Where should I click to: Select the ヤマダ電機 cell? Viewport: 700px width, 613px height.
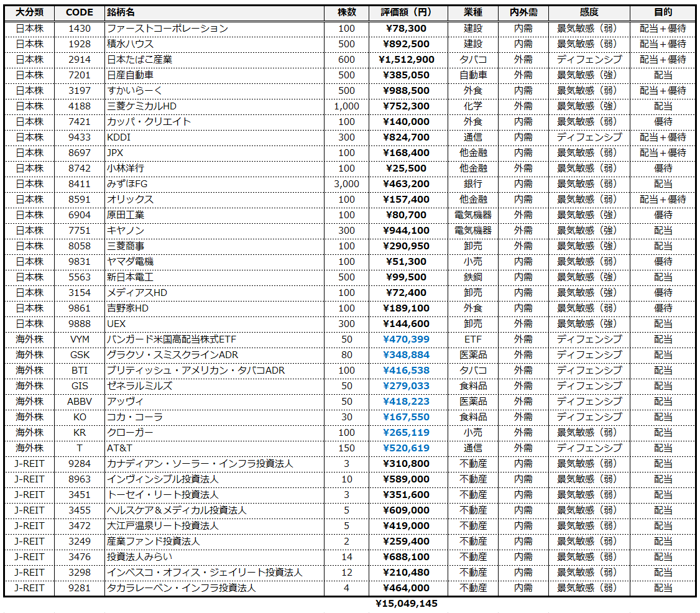pos(214,262)
